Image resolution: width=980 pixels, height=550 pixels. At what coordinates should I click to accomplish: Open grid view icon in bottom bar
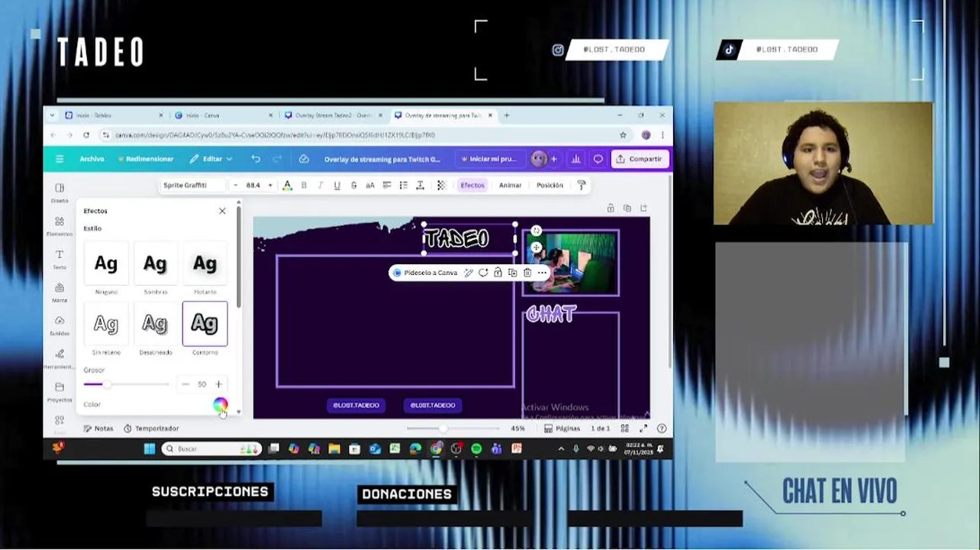coord(625,429)
